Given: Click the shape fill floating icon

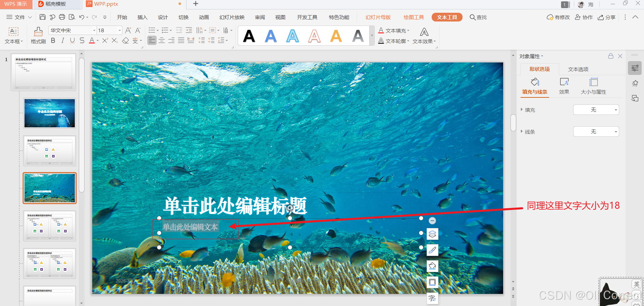Looking at the screenshot, I should 432,266.
